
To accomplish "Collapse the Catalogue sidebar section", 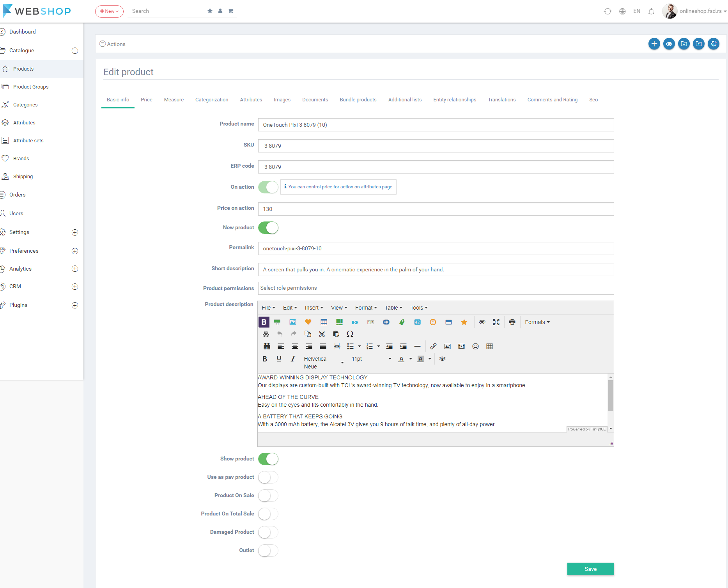I will (x=75, y=51).
